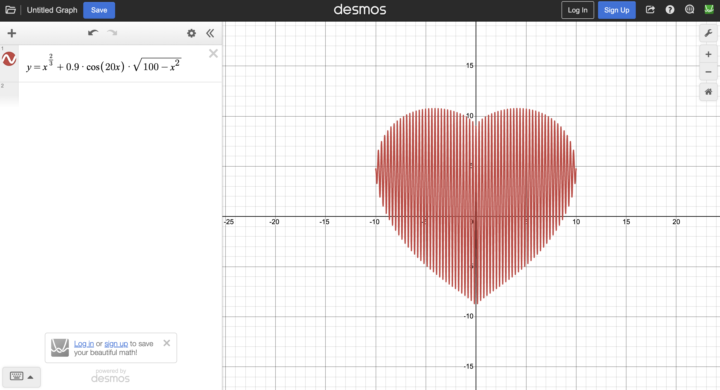Open the share graph icon
Viewport: 720px width, 390px height.
(650, 10)
